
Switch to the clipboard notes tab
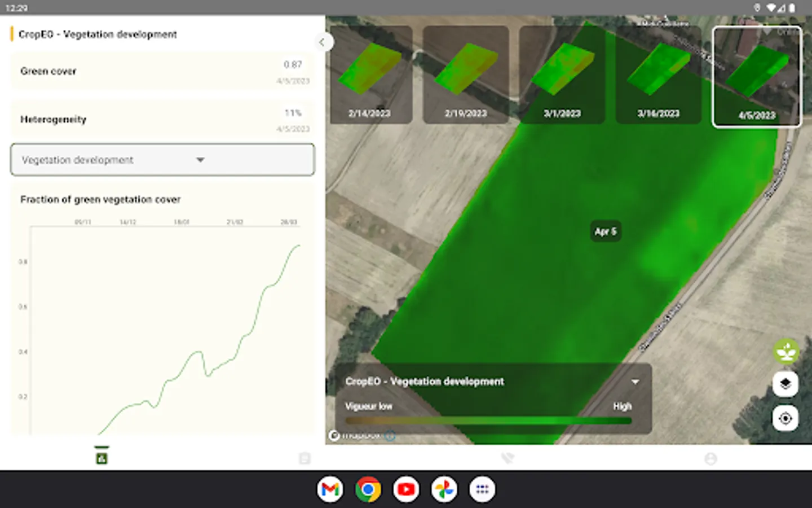[x=304, y=458]
